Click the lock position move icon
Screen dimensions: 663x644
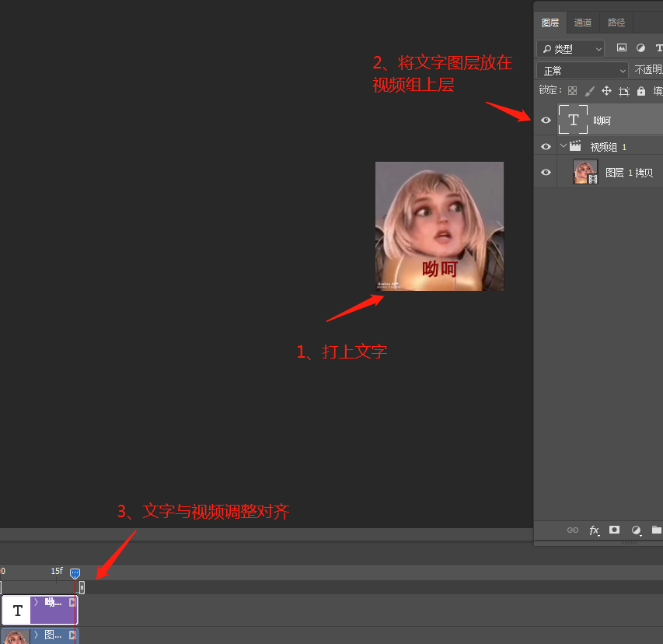point(606,91)
